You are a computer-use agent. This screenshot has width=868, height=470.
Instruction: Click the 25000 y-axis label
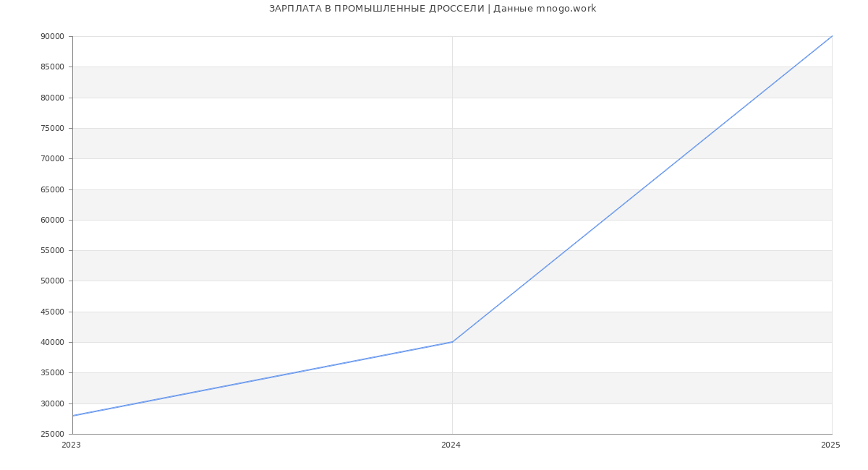click(x=52, y=435)
